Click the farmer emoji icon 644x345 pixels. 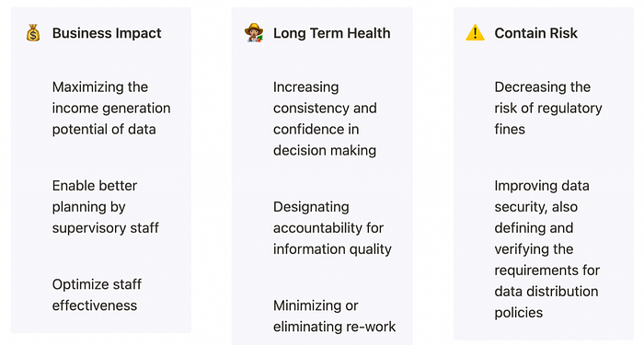[x=254, y=33]
